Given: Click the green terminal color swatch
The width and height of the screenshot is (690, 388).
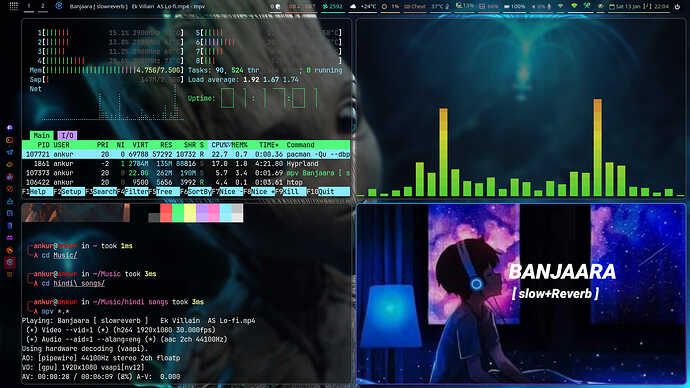Looking at the screenshot, I should [x=178, y=213].
